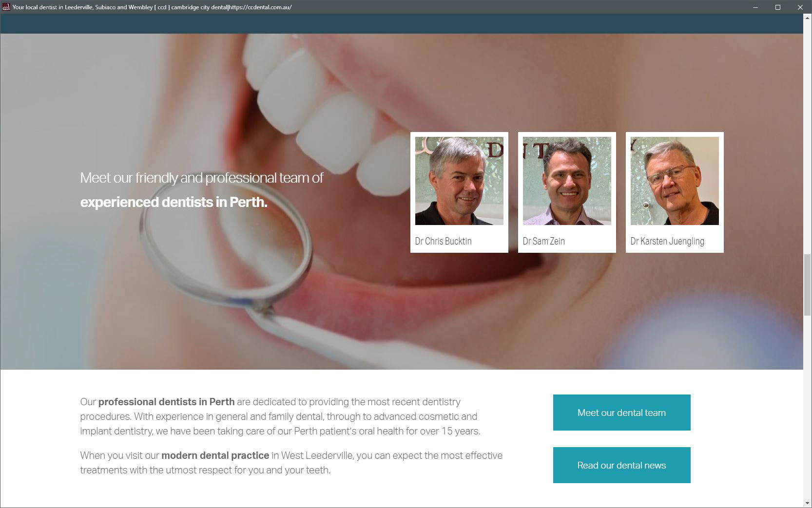
Task: Click the Dr Chris Bucktin name label
Action: coord(443,241)
